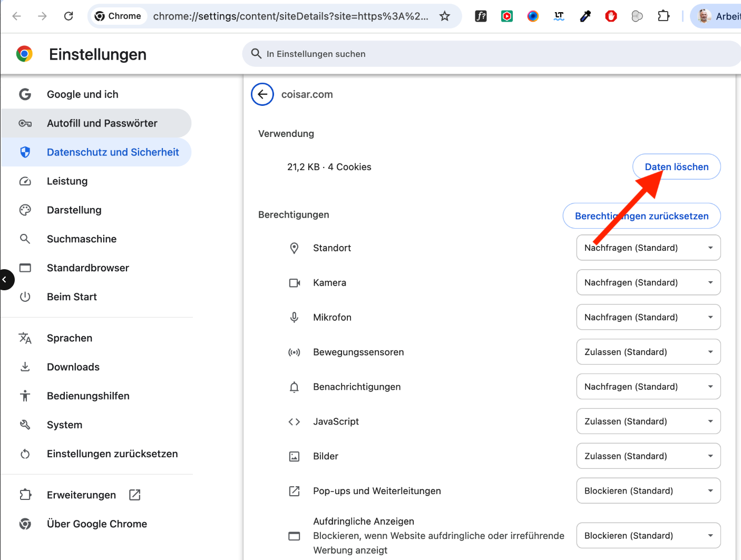Click the address bar URL text
This screenshot has height=560, width=741.
pos(291,16)
